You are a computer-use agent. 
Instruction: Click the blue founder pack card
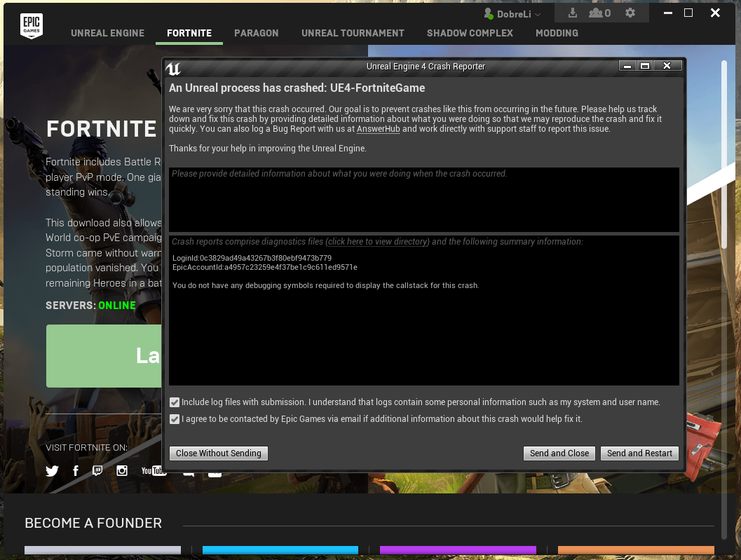tap(280, 550)
